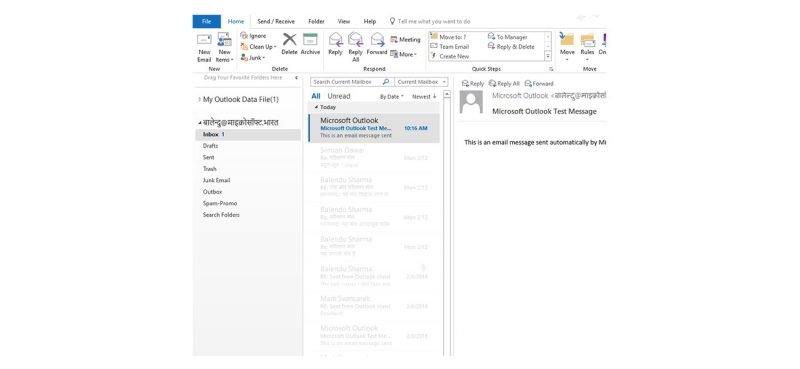Viewport: 800px width, 369px height.
Task: Create a message with New Email icon
Action: coord(204,47)
